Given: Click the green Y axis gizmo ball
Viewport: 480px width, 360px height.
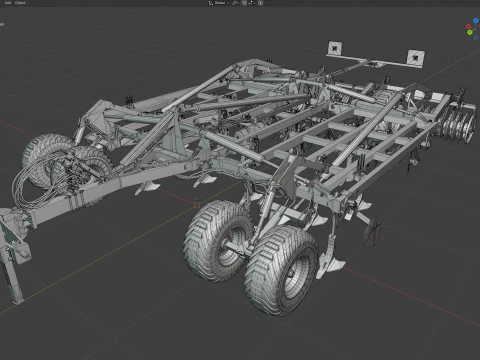Looking at the screenshot, I should (x=470, y=32).
